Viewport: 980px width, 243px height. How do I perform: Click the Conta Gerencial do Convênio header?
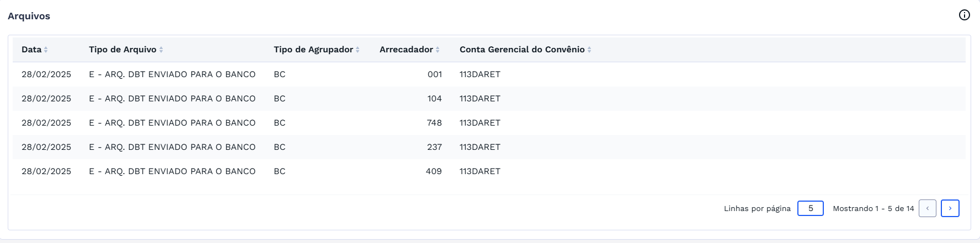522,50
